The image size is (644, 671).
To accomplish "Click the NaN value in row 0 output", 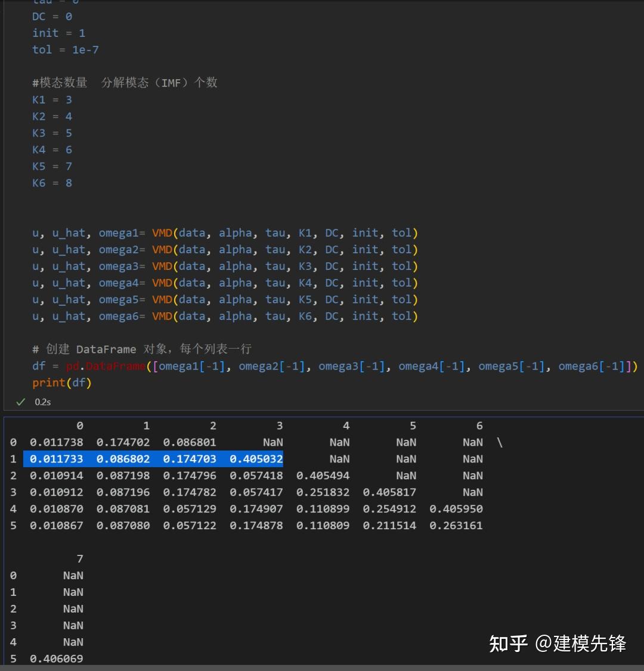I will click(273, 442).
